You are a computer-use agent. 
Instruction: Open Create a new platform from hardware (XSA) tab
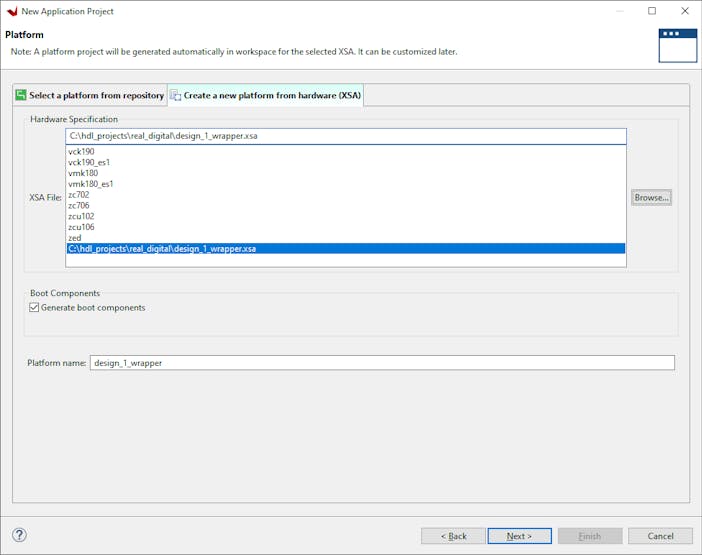point(266,95)
